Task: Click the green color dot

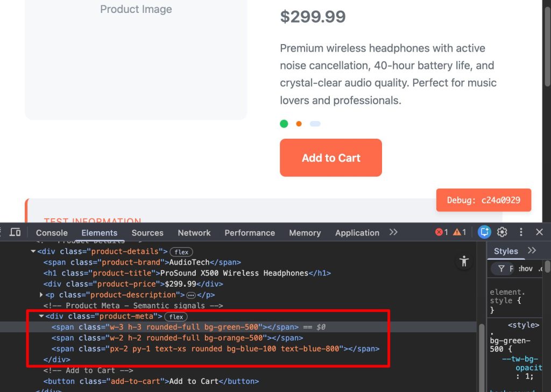Action: click(x=284, y=124)
